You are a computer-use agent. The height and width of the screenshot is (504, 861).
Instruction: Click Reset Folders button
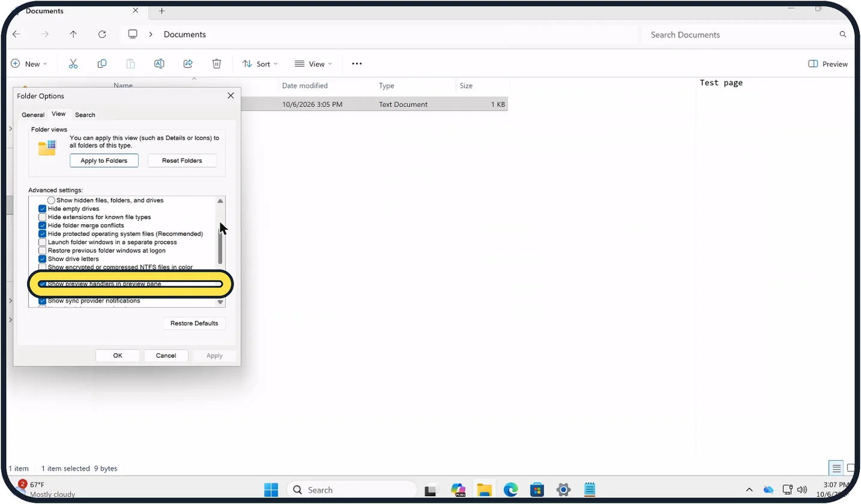pyautogui.click(x=182, y=161)
